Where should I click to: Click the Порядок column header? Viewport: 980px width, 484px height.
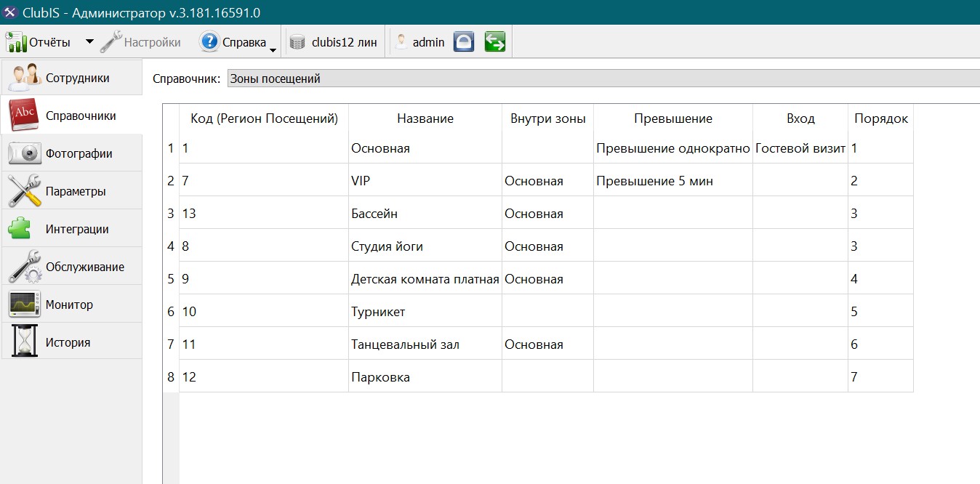(880, 118)
